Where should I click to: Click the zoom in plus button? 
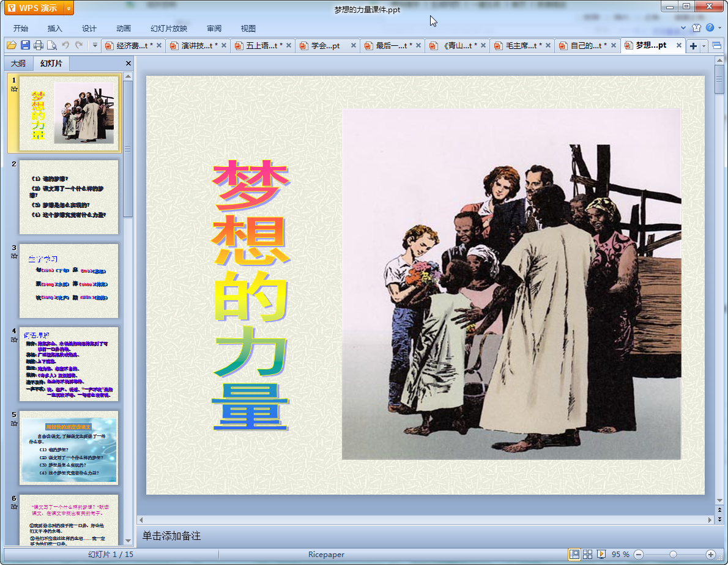pyautogui.click(x=710, y=554)
